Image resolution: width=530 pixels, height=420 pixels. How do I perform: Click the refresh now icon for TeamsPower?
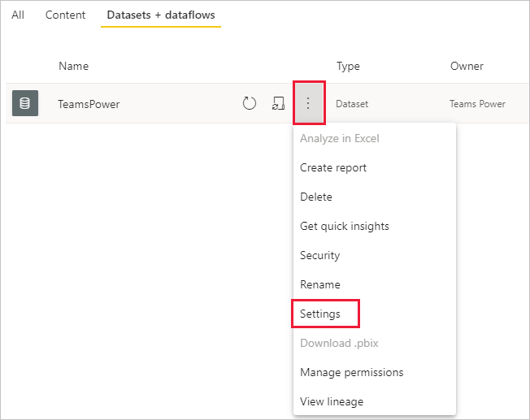250,103
